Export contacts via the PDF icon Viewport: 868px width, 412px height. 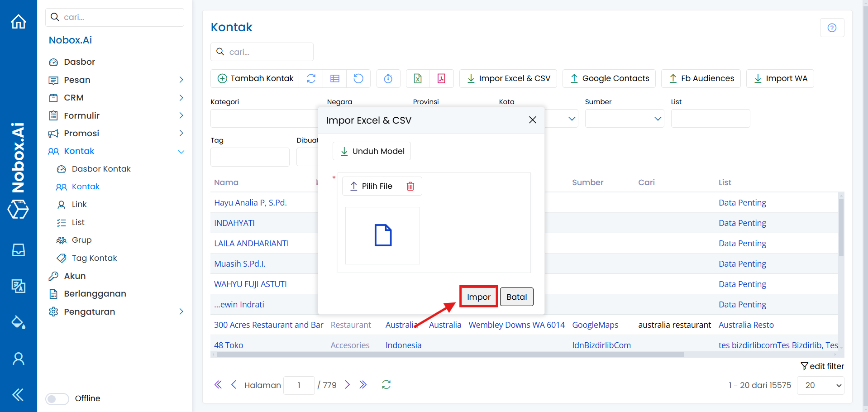(441, 78)
